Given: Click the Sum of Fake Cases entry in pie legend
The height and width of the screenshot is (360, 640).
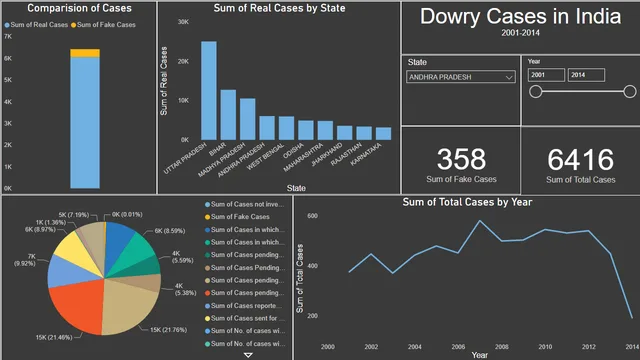Looking at the screenshot, I should [x=237, y=217].
